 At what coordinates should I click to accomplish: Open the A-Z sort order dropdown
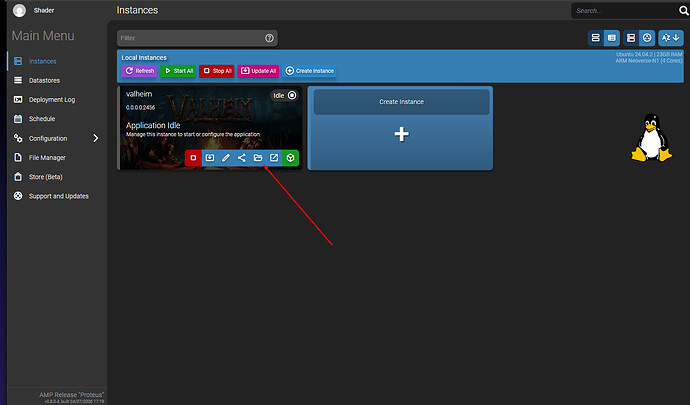click(671, 38)
